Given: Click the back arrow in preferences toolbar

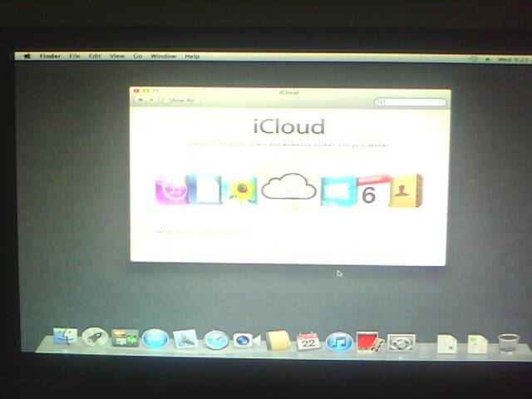Looking at the screenshot, I should (x=140, y=100).
